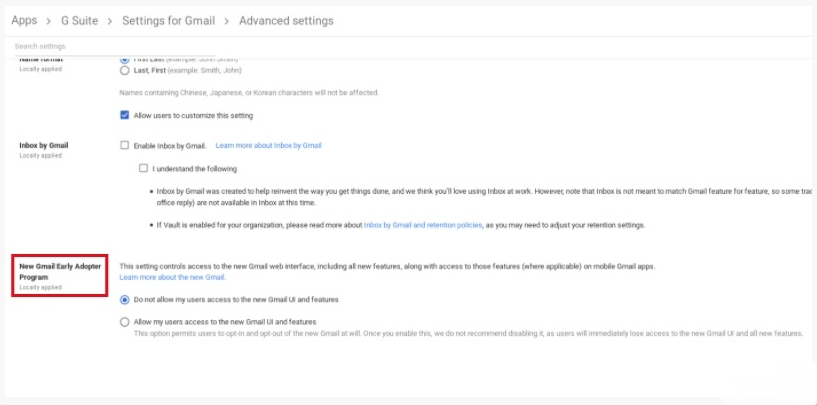This screenshot has width=817, height=405.
Task: Toggle Allow users to customize this setting
Action: pyautogui.click(x=125, y=115)
